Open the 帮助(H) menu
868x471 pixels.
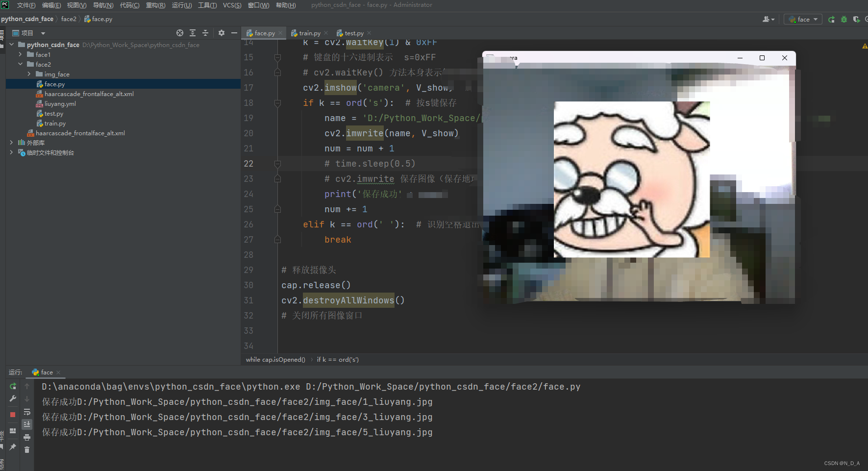[286, 5]
